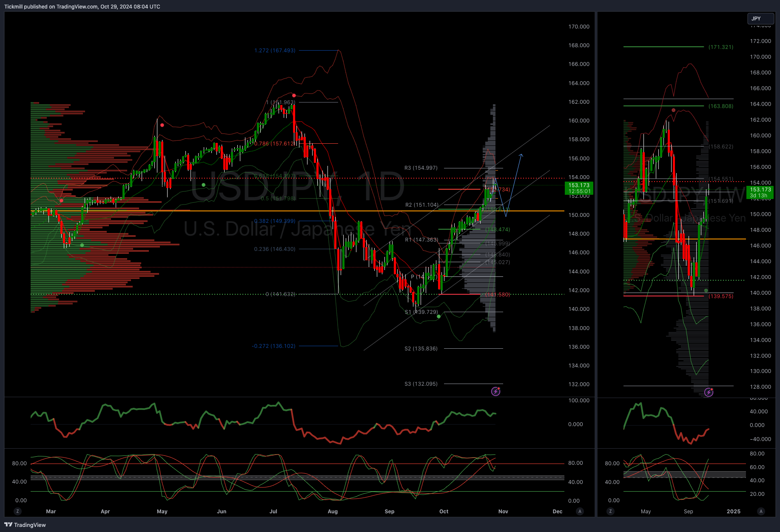
Task: Open the daily chart's left Z timezone icon
Action: [x=17, y=511]
